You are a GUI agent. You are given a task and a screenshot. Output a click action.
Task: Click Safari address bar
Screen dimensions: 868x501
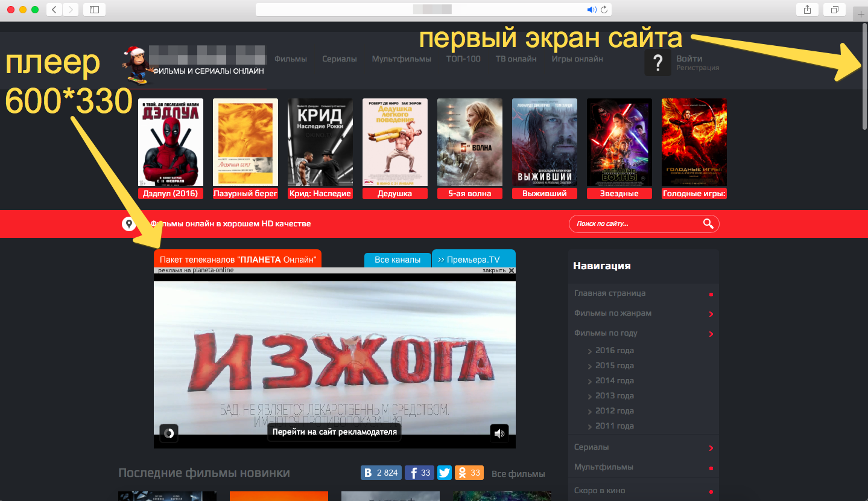click(x=434, y=10)
